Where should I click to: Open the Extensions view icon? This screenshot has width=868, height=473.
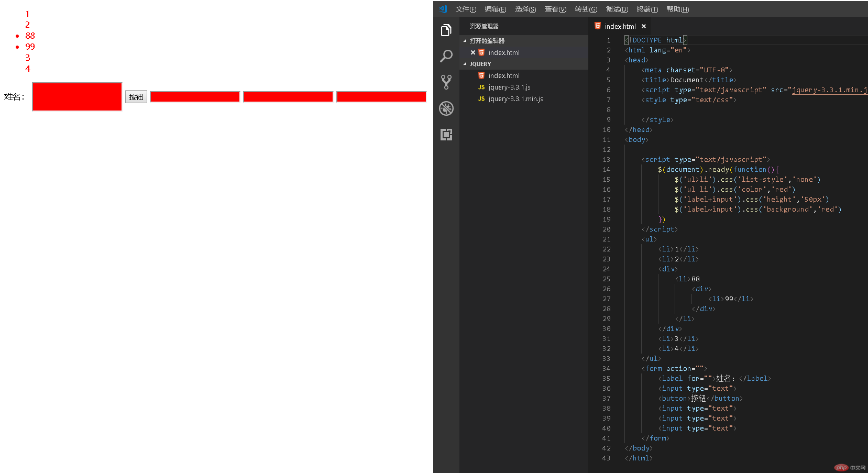[x=446, y=135]
